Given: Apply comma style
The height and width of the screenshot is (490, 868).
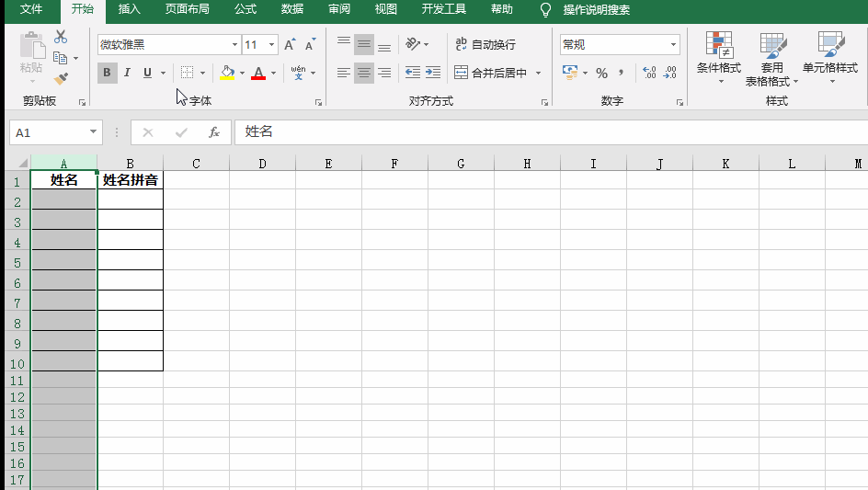Looking at the screenshot, I should click(621, 73).
